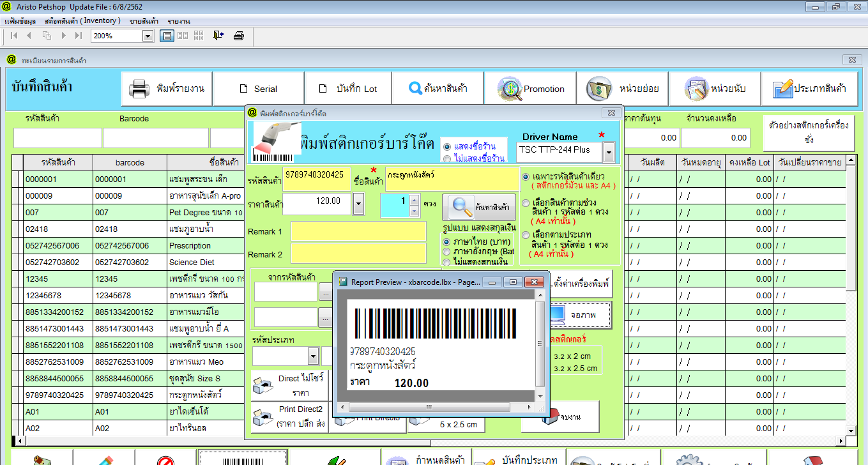Click 5 x 2.5 cm print button
Viewport: 868px width, 465px height.
pyautogui.click(x=446, y=424)
